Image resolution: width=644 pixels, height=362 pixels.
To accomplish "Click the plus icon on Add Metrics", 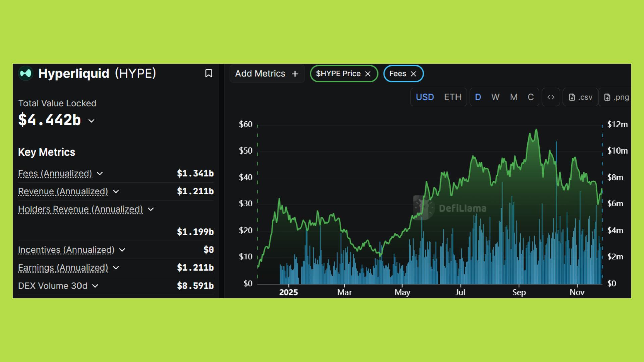I will 295,74.
